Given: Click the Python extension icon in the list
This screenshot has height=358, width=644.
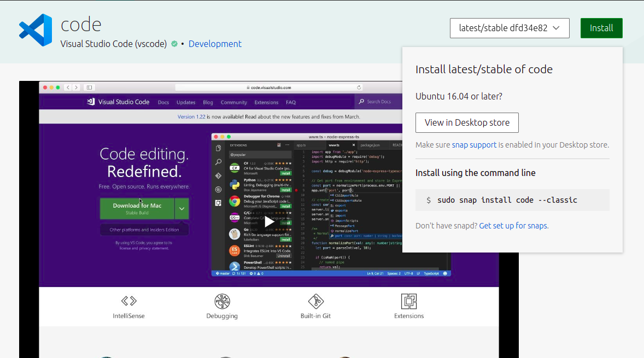Looking at the screenshot, I should (x=235, y=184).
